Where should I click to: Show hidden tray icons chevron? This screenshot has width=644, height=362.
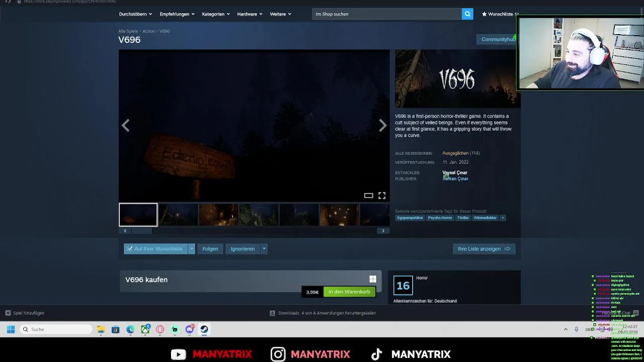(566, 329)
